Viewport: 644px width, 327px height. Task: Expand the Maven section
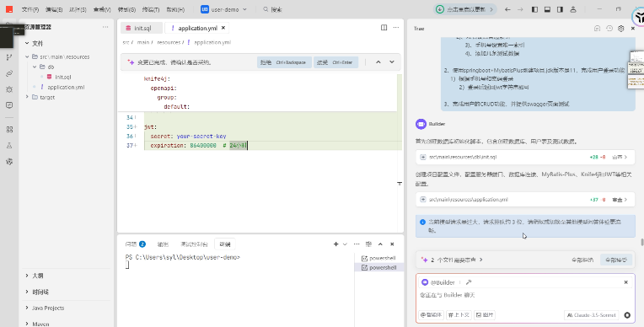click(x=27, y=324)
